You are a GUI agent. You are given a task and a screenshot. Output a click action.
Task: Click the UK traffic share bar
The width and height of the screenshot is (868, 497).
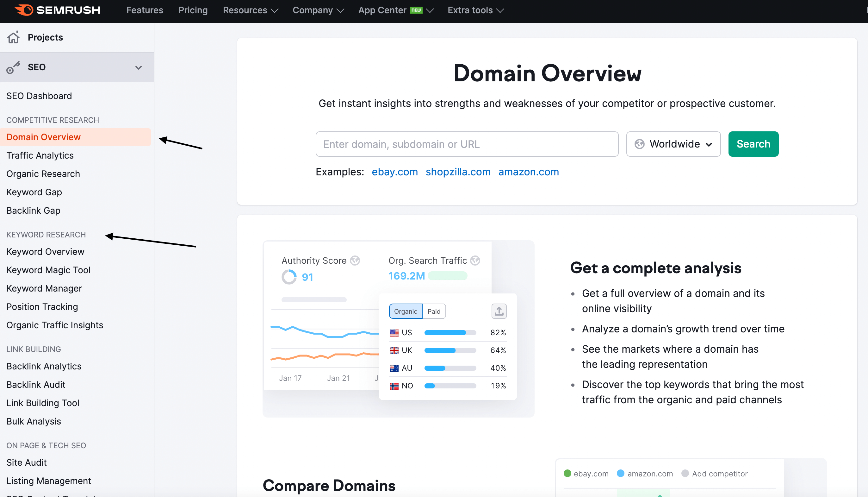point(450,350)
